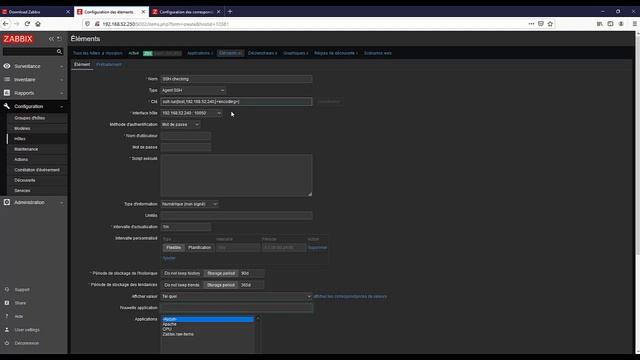Open Actions in Configuration menu
This screenshot has width=640, height=360.
coord(21,160)
